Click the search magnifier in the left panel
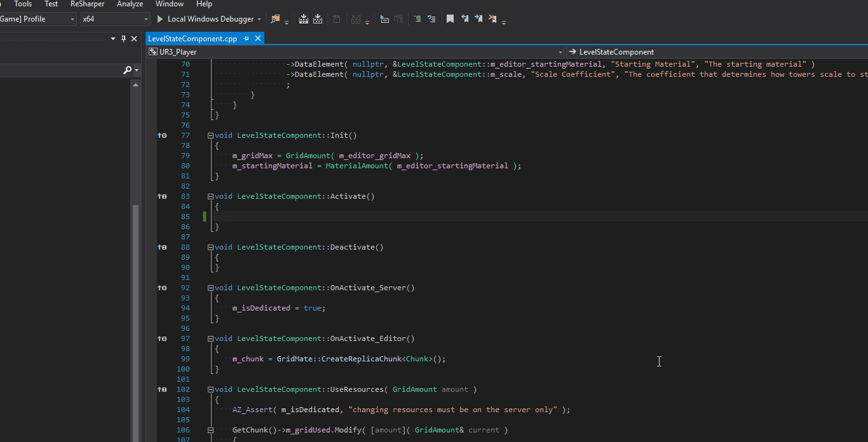The height and width of the screenshot is (442, 868). tap(127, 70)
